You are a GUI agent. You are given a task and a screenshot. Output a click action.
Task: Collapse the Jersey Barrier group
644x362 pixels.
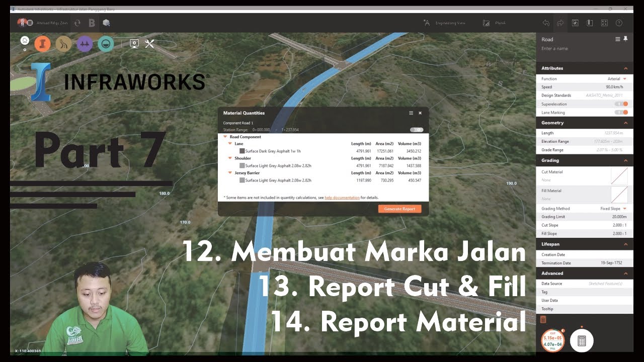tap(230, 173)
